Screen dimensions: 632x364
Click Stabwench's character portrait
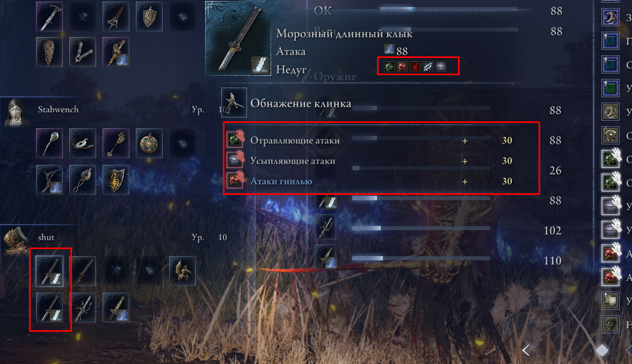(16, 112)
